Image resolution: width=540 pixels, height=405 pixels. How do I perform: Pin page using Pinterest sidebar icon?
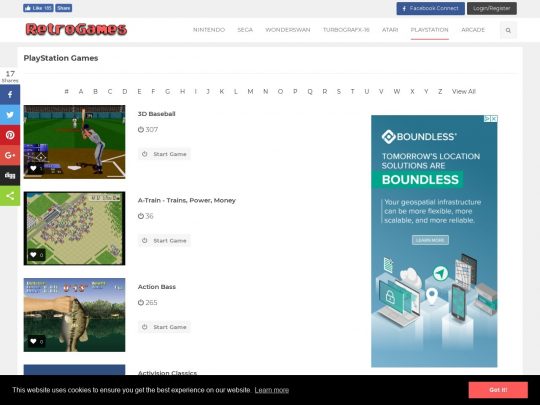(x=10, y=135)
